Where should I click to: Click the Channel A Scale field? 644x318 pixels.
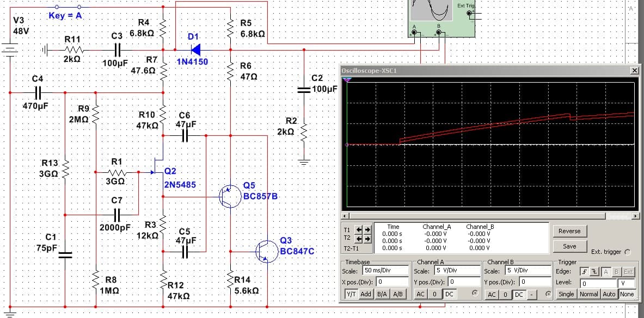(x=457, y=271)
